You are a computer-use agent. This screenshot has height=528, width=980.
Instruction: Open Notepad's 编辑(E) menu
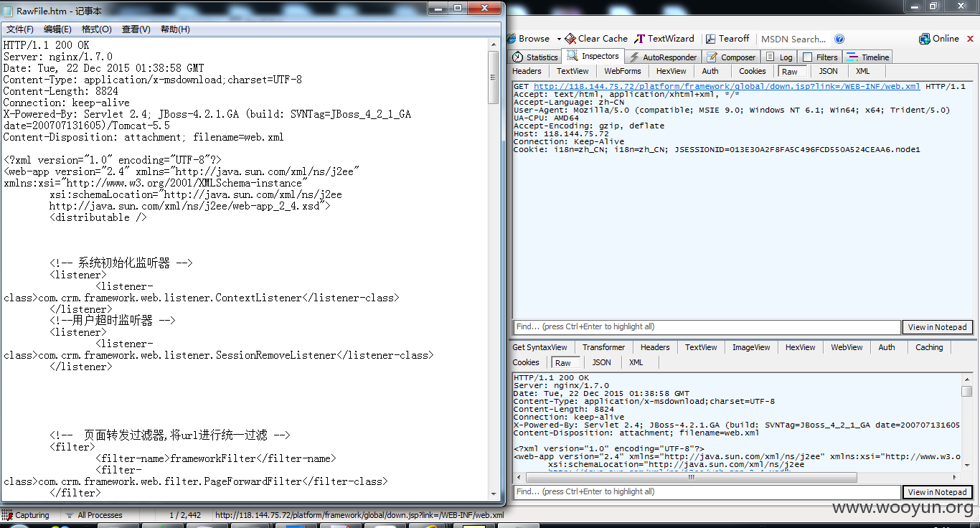(x=57, y=29)
